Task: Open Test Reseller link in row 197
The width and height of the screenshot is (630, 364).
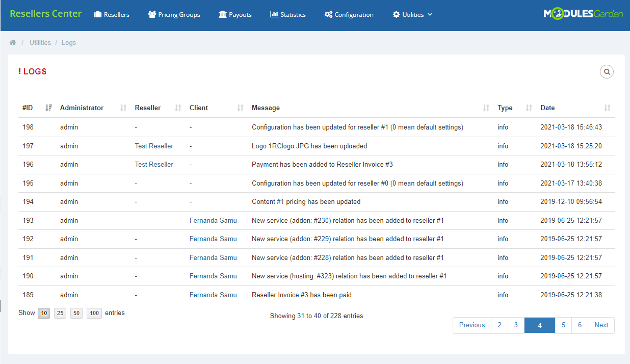Action: tap(154, 146)
